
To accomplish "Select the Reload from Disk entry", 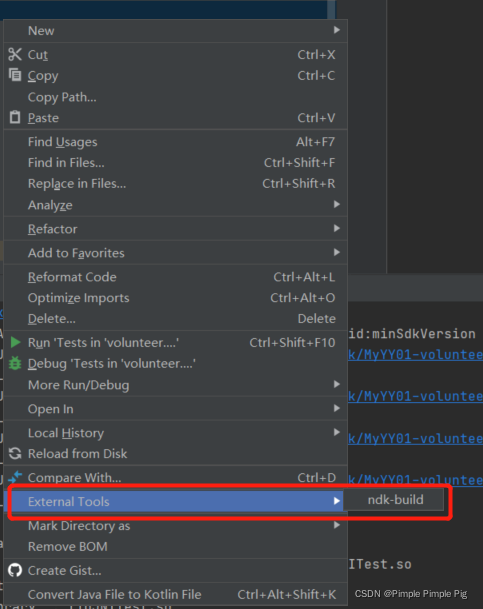I will (x=175, y=454).
